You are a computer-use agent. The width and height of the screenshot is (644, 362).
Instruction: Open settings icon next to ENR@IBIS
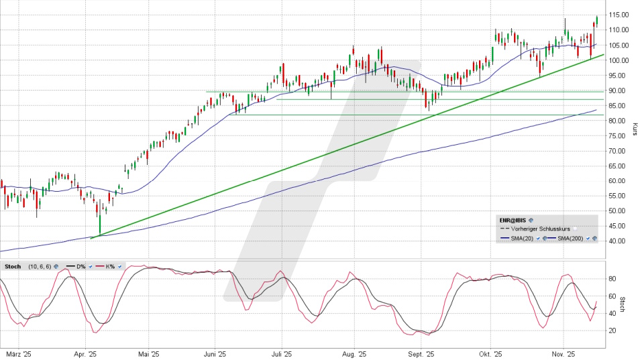click(x=531, y=220)
